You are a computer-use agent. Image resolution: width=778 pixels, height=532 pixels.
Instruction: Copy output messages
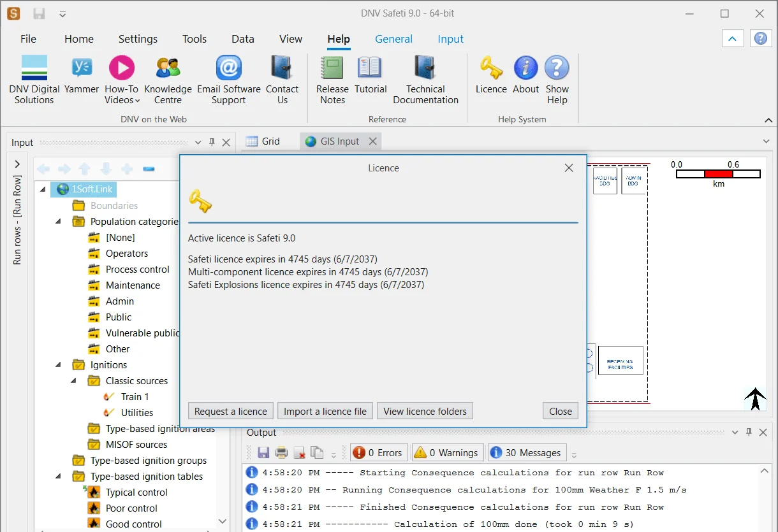click(x=316, y=453)
